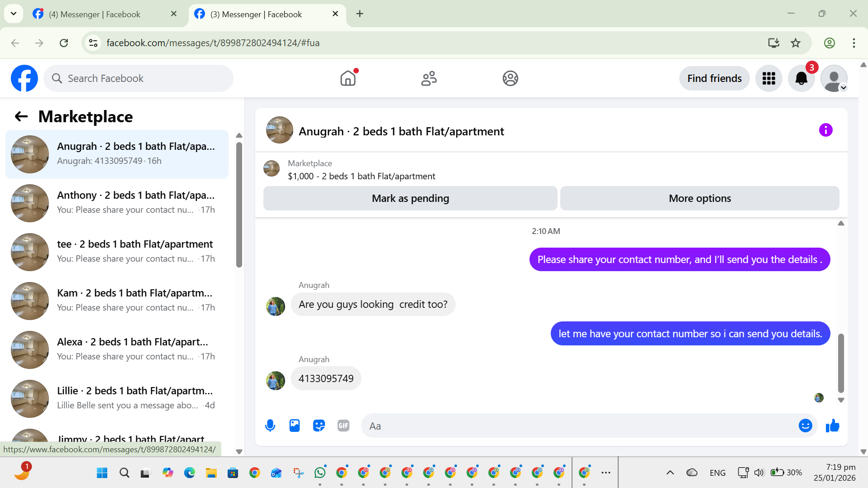Open the battery status at 30%

coord(786,473)
